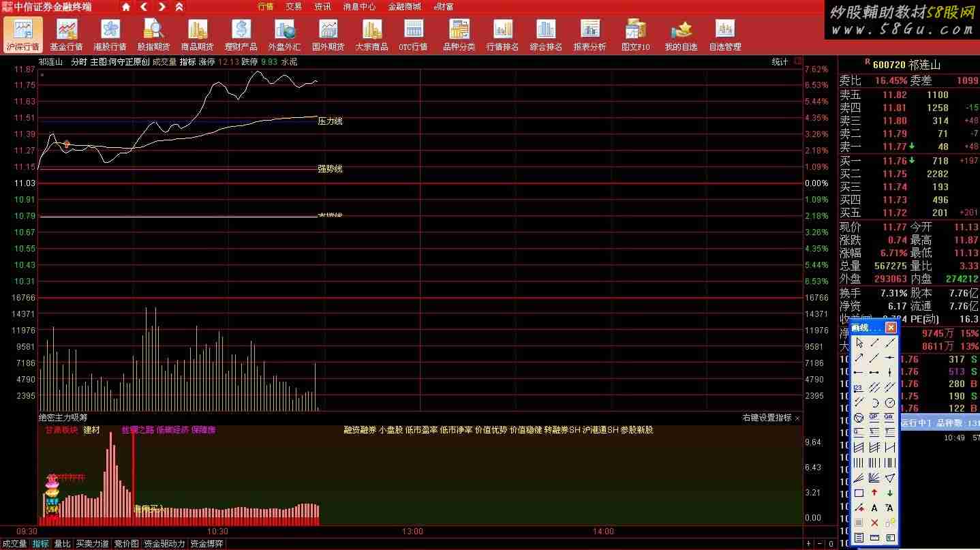The image size is (980, 550).
Task: Open e财富 menu
Action: (444, 7)
